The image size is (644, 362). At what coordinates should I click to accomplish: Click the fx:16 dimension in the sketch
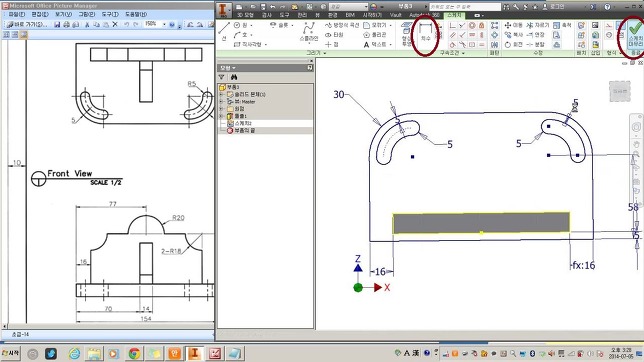pos(584,265)
